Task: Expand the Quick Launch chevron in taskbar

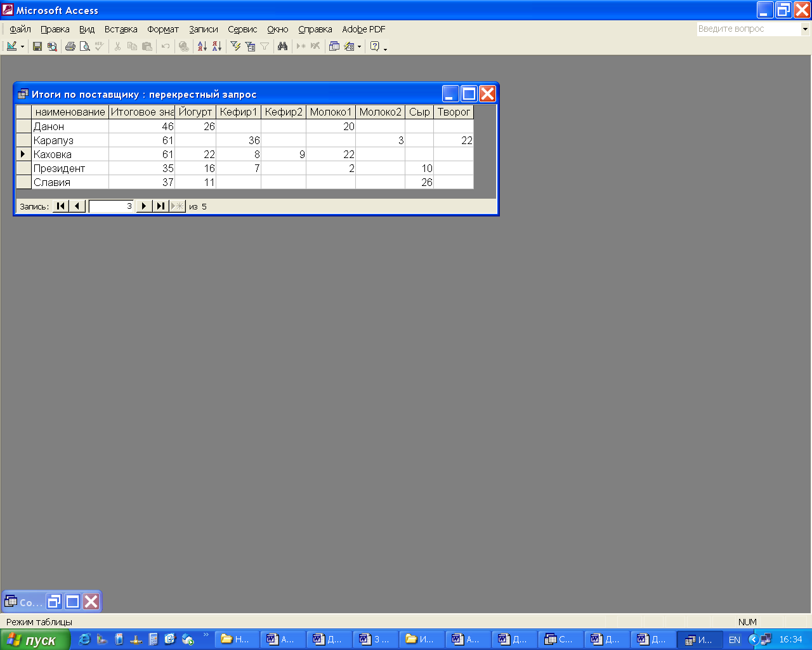Action: [206, 635]
